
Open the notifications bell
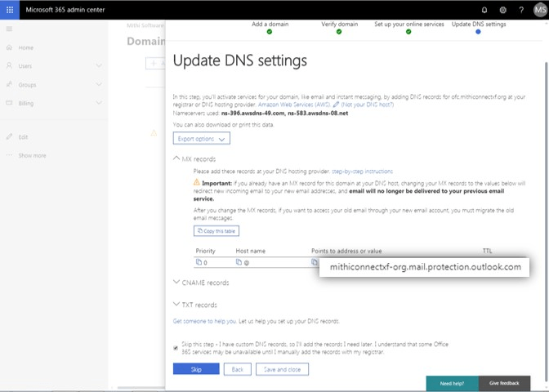click(484, 10)
